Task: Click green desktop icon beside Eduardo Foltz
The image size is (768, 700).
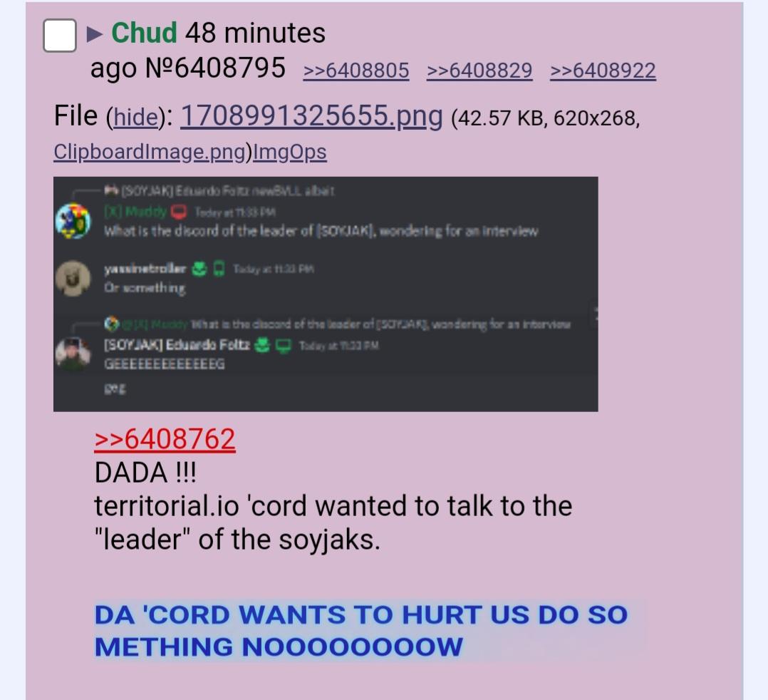Action: click(x=284, y=346)
